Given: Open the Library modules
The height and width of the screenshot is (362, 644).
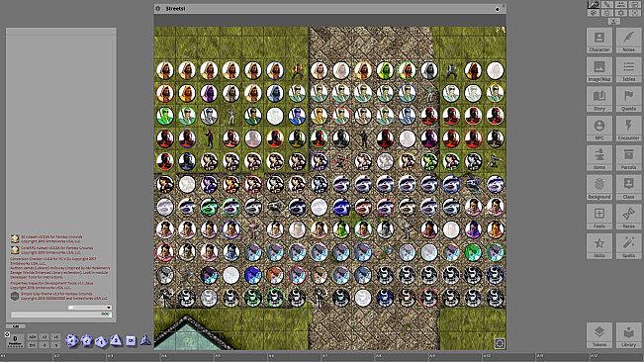Looking at the screenshot, I should click(x=628, y=335).
